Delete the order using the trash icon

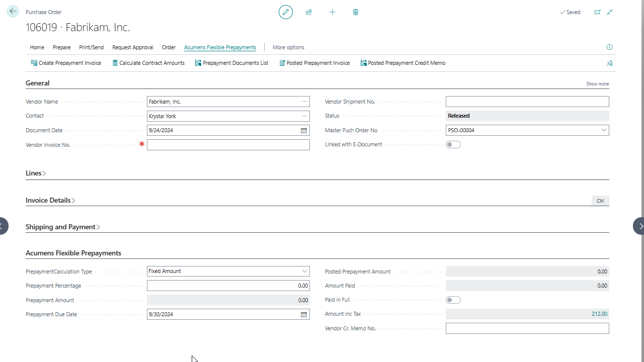(355, 12)
